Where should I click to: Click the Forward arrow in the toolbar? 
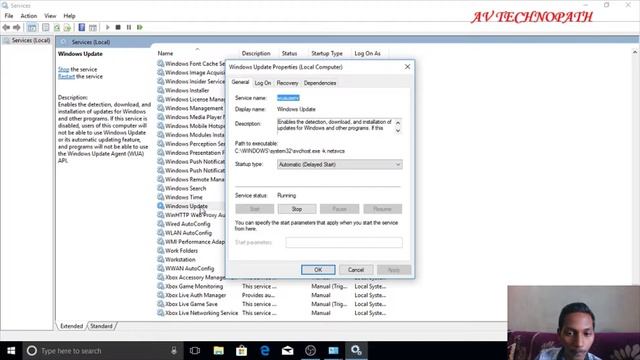pos(17,27)
